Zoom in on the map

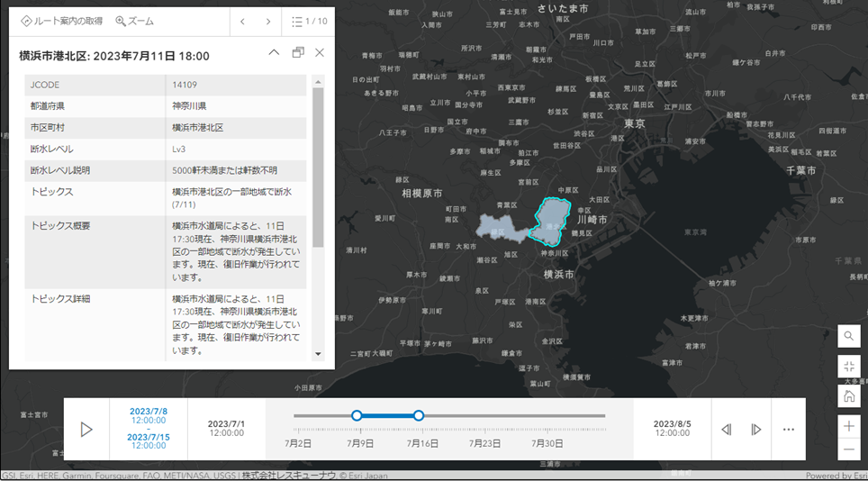tap(849, 425)
